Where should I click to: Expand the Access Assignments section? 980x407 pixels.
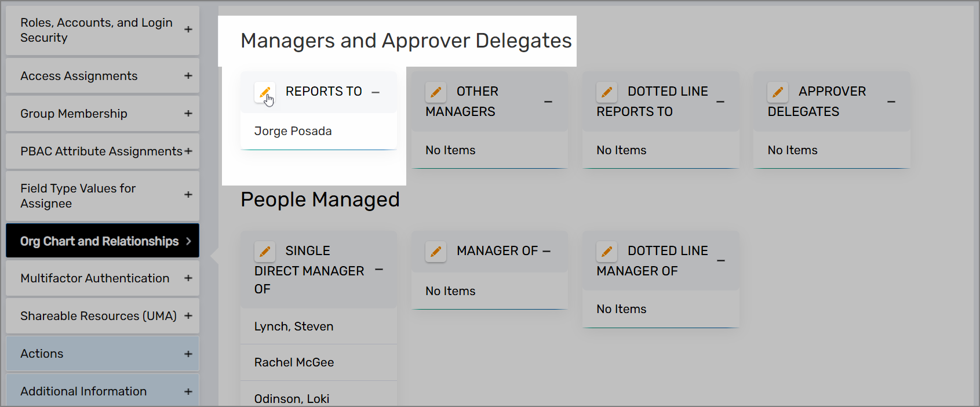(x=188, y=76)
